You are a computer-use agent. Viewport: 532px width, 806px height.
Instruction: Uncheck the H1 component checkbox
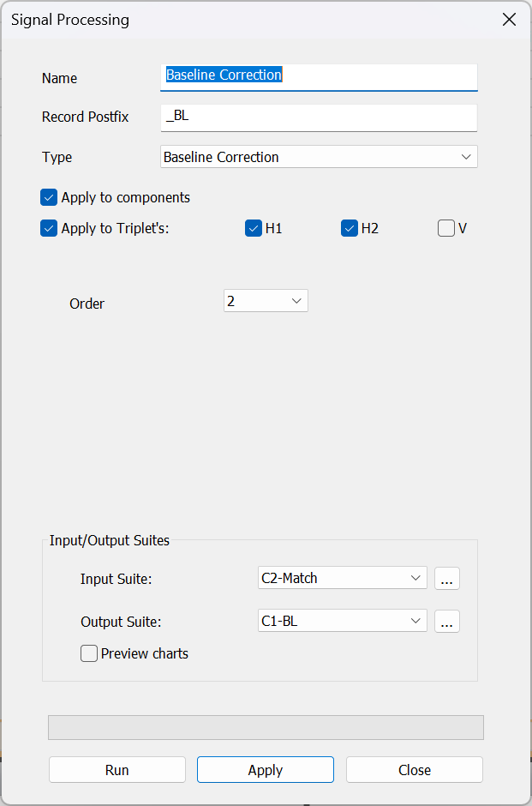pyautogui.click(x=254, y=229)
